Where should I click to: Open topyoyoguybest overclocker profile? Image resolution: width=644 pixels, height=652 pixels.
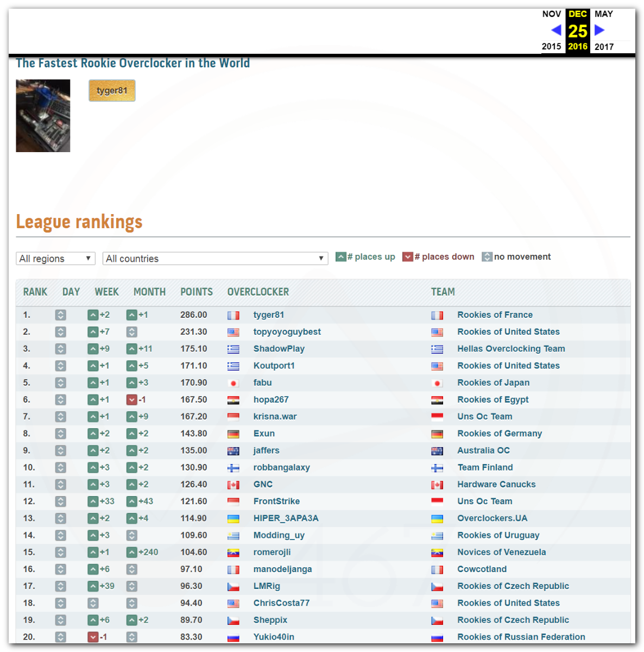pyautogui.click(x=287, y=332)
